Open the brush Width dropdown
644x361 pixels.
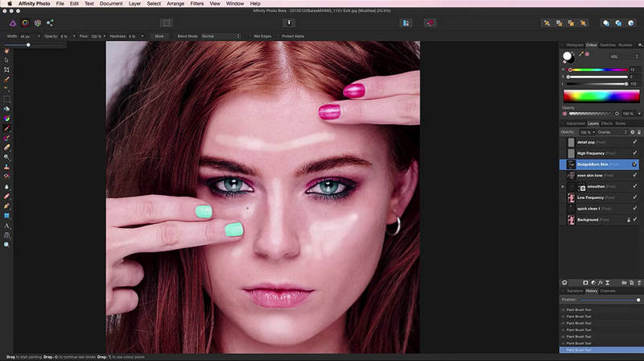click(x=39, y=36)
